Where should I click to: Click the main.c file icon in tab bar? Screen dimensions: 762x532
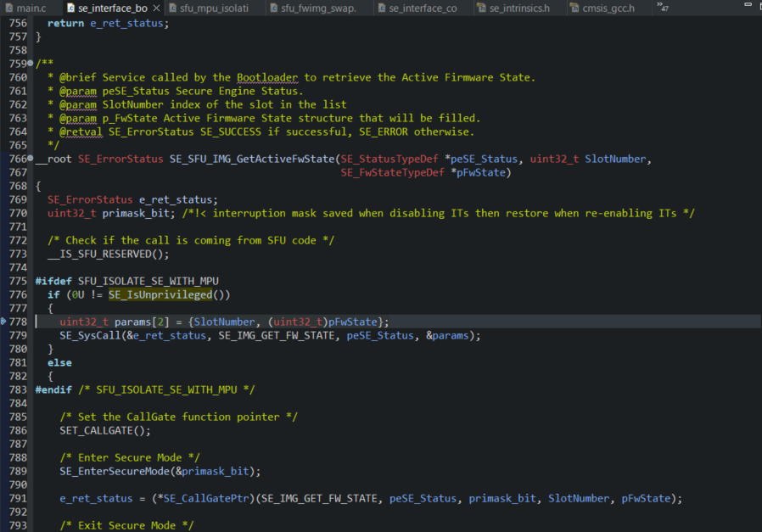pos(8,8)
